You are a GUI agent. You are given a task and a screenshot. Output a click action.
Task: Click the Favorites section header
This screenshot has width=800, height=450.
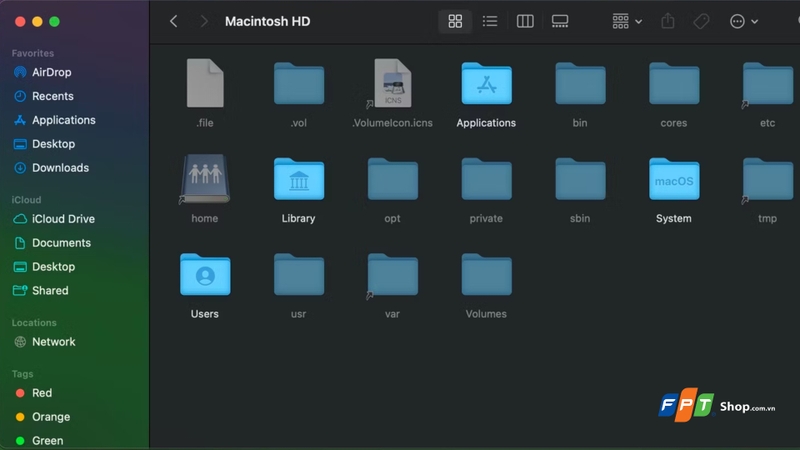tap(33, 53)
